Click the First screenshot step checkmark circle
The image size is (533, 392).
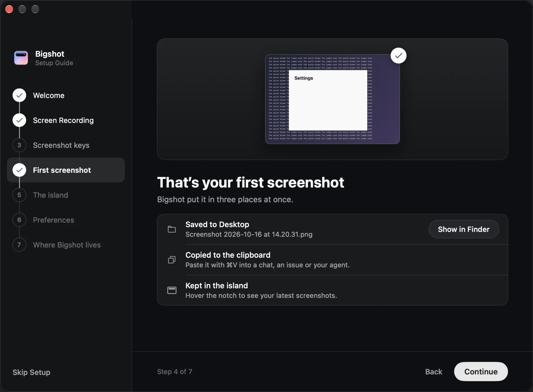(19, 170)
